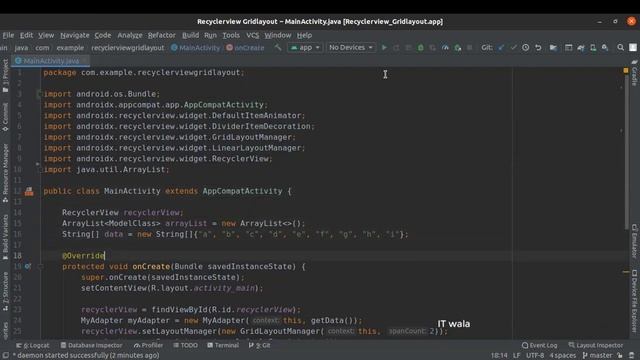Open the app run configuration dropdown
This screenshot has height=360, width=640.
pos(305,48)
